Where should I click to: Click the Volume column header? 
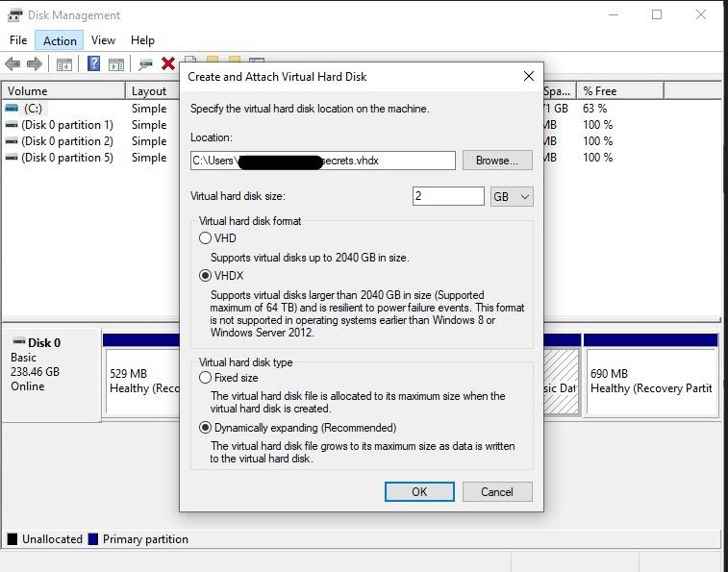(x=63, y=91)
